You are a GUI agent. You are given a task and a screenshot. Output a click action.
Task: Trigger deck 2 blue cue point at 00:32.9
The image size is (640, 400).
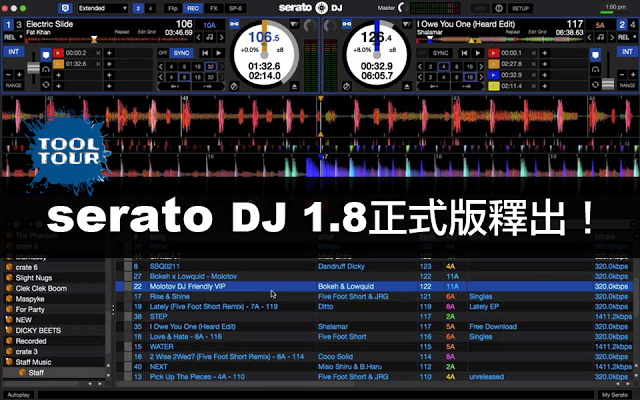point(494,75)
